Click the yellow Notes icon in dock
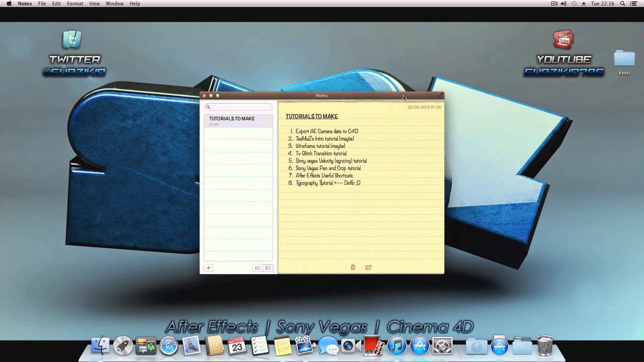 click(x=283, y=346)
